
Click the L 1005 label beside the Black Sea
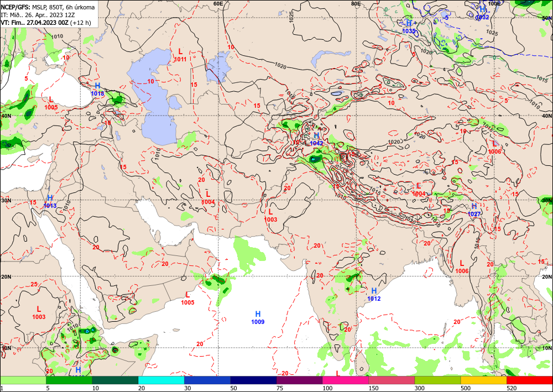tap(51, 103)
